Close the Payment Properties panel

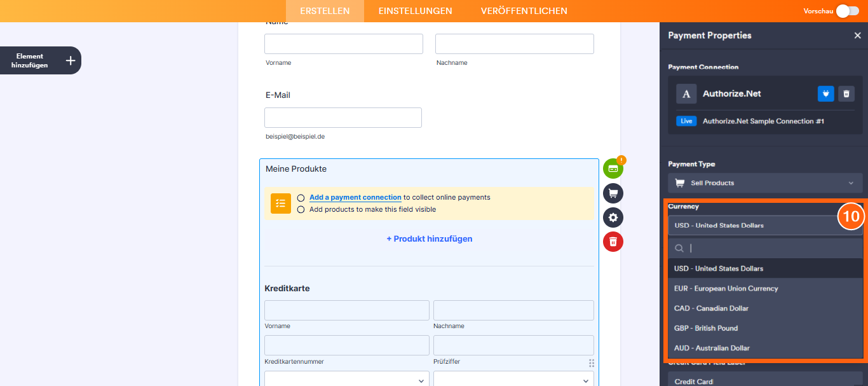[x=857, y=36]
